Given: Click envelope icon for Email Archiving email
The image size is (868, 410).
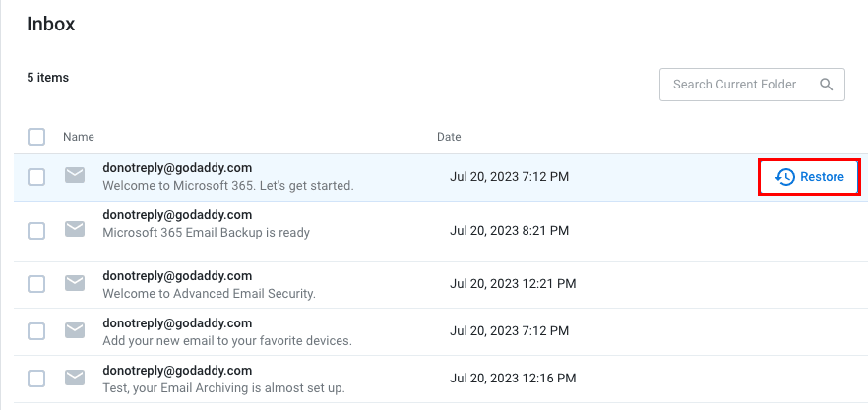Looking at the screenshot, I should [75, 378].
